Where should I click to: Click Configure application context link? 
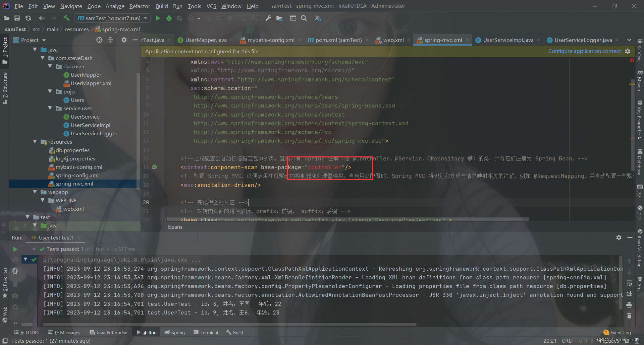point(585,51)
